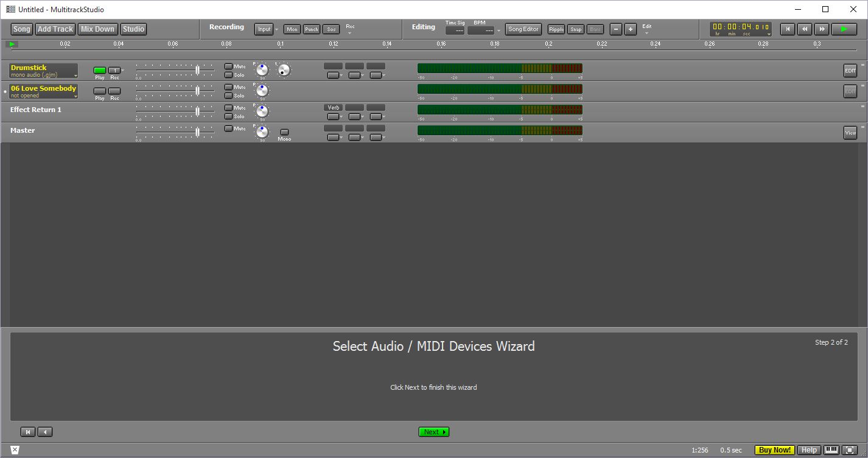Image resolution: width=868 pixels, height=458 pixels.
Task: Open the Studio menu
Action: point(133,29)
